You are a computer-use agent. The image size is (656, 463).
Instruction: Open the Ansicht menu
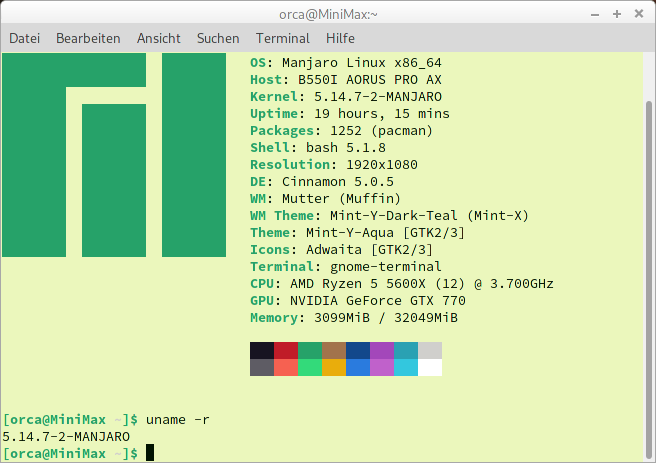[159, 38]
